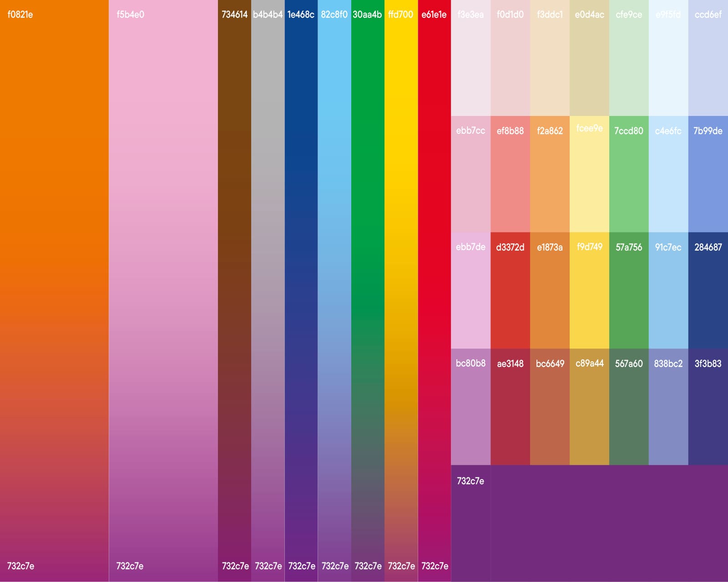Viewport: 728px width, 582px height.
Task: Select the periwinkle 7b99de swatch
Action: point(708,175)
